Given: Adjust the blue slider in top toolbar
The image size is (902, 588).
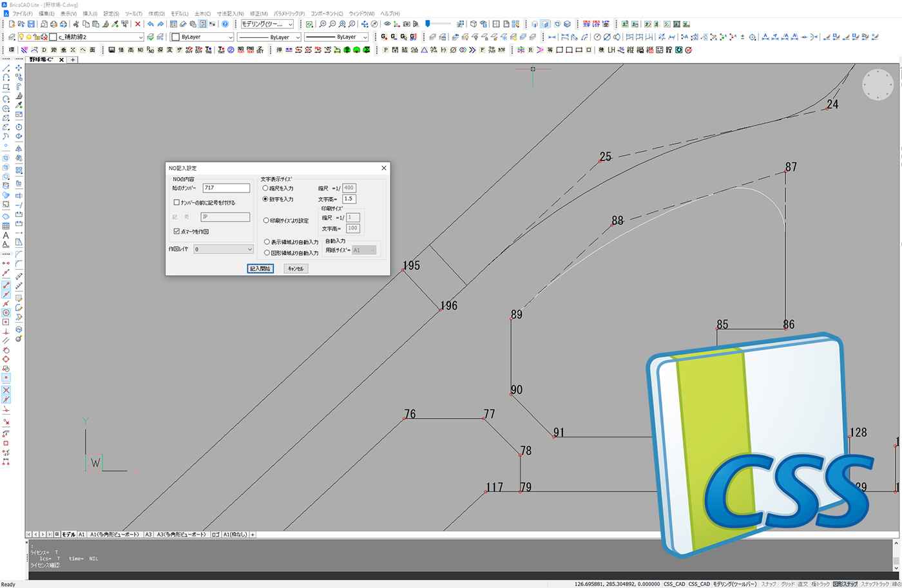Looking at the screenshot, I should click(428, 23).
